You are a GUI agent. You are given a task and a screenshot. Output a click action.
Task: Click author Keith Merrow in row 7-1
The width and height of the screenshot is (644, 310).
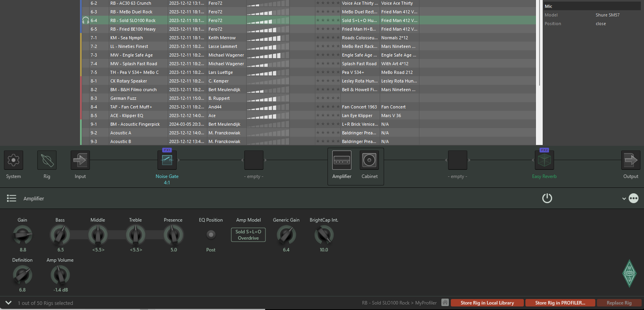tap(222, 38)
